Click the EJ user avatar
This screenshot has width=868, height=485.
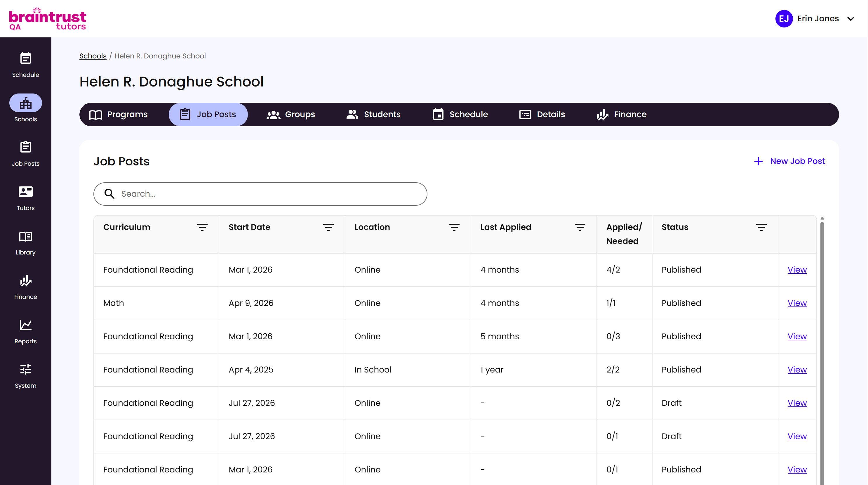(x=784, y=18)
